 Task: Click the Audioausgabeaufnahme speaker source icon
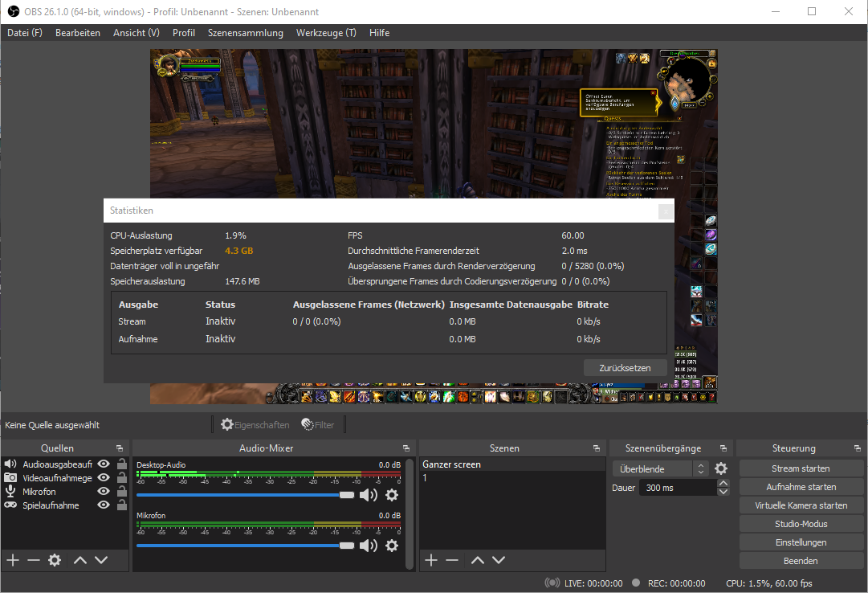click(x=10, y=464)
